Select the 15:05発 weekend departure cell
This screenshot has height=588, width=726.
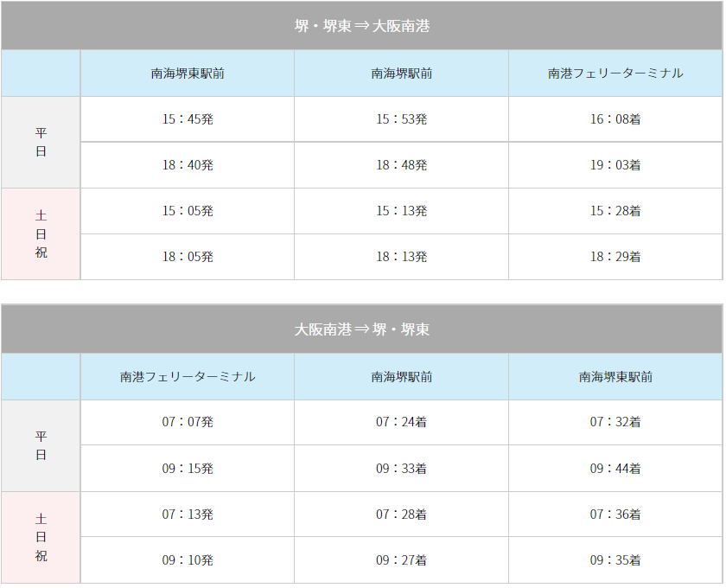188,211
